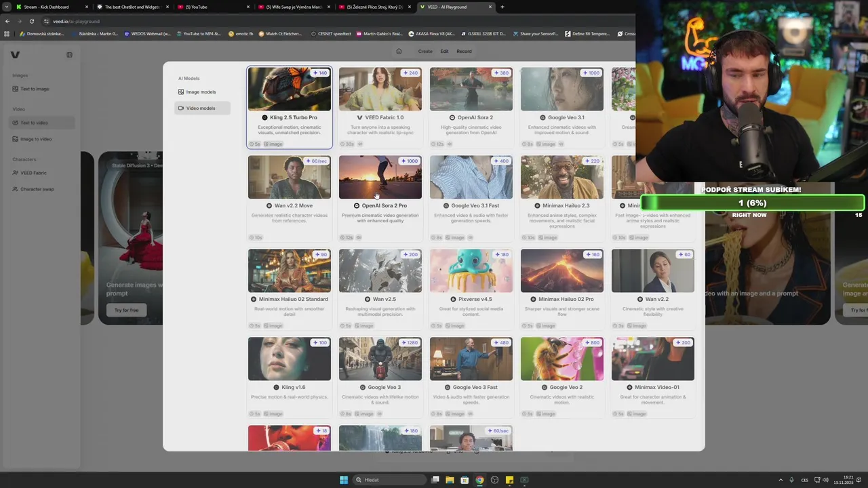Viewport: 868px width, 488px height.
Task: Open the volume control in system tray
Action: point(825,480)
